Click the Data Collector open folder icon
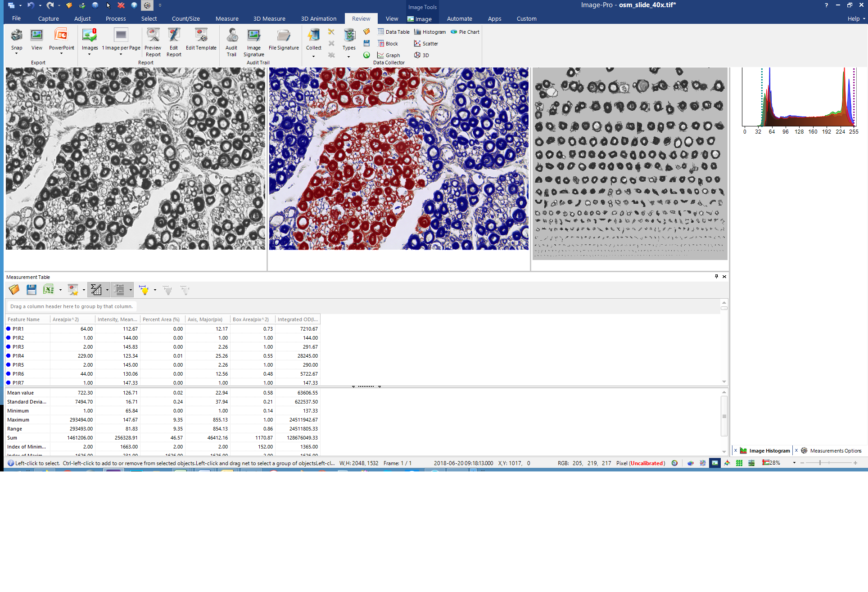This screenshot has height=592, width=868. click(366, 31)
